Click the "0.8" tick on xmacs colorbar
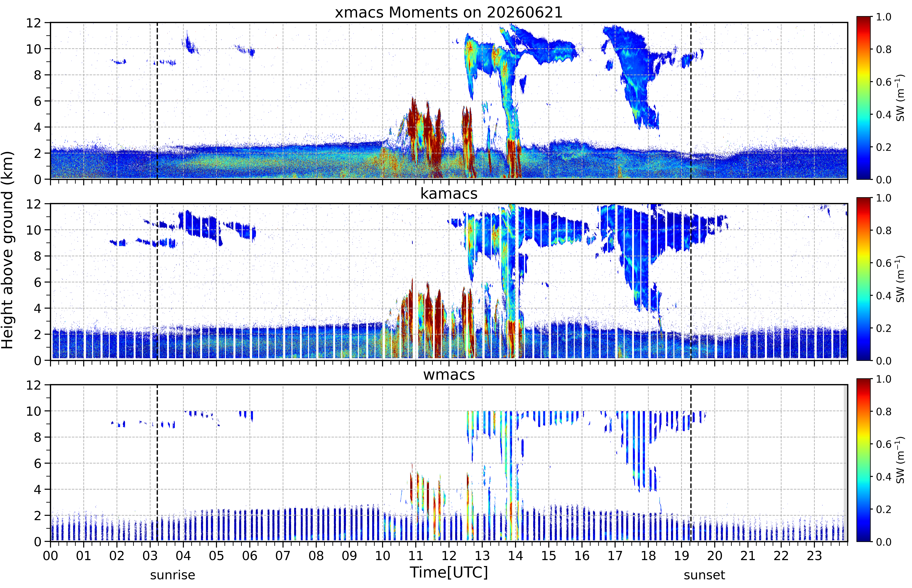This screenshot has width=912, height=588. click(884, 49)
